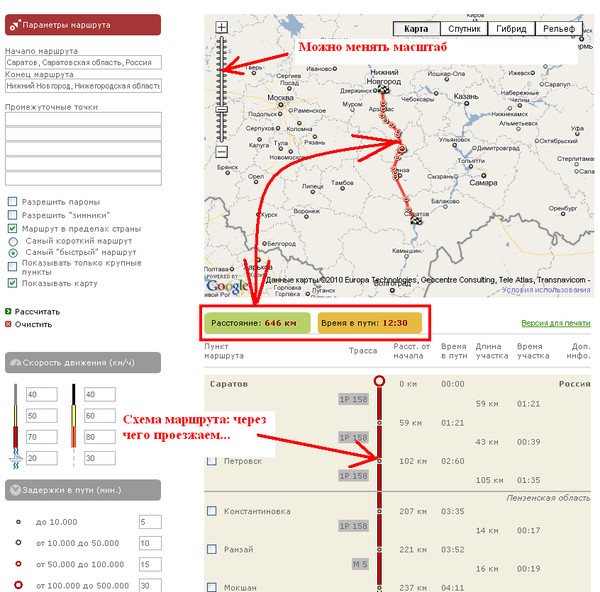Click the speed field with value 80
This screenshot has height=592, width=600.
point(100,437)
